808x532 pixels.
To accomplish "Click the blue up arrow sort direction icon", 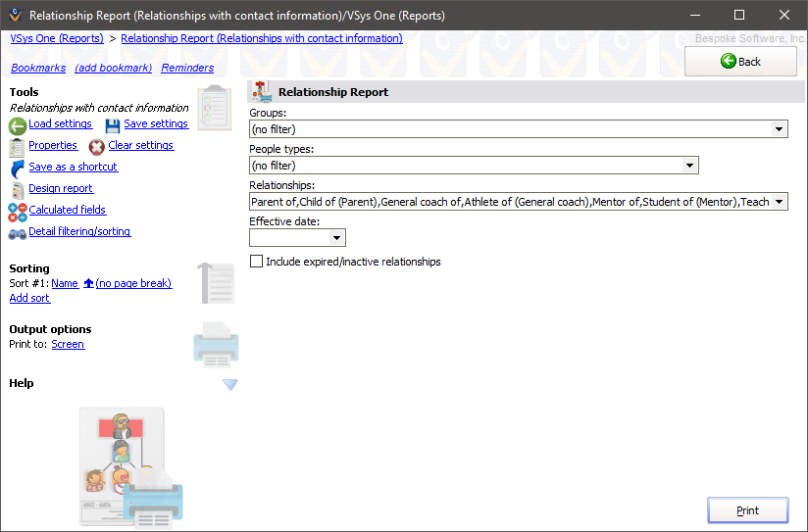I will (x=88, y=283).
